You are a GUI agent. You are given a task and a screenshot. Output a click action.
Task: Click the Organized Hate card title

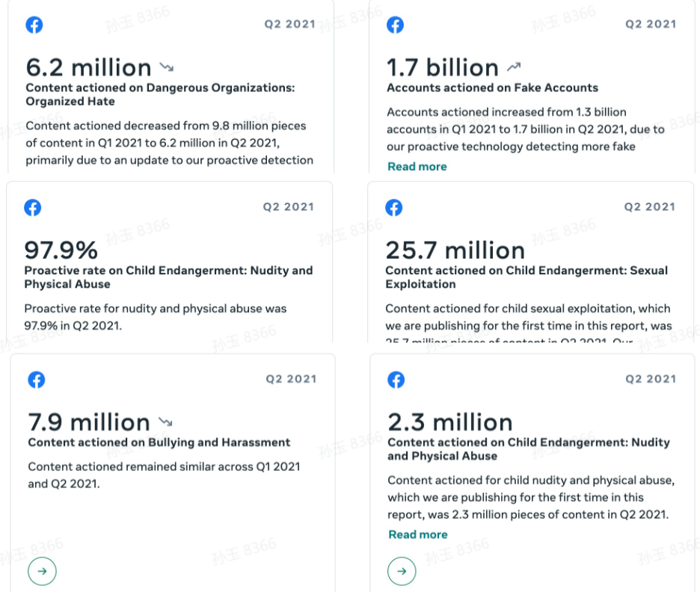pyautogui.click(x=160, y=94)
